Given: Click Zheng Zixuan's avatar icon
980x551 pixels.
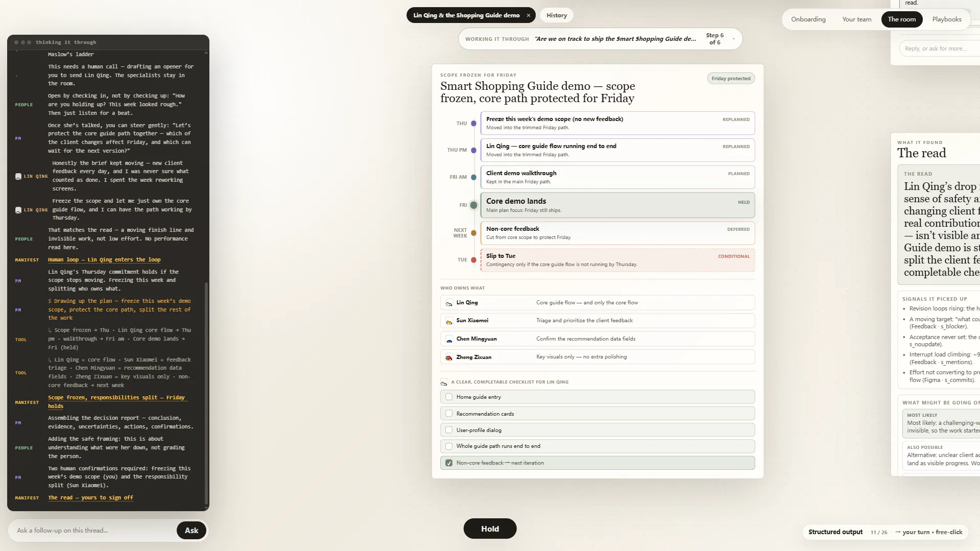Looking at the screenshot, I should pos(449,357).
